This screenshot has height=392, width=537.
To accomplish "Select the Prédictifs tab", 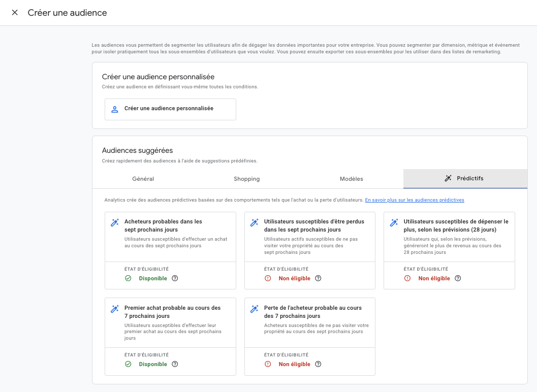I will (465, 179).
